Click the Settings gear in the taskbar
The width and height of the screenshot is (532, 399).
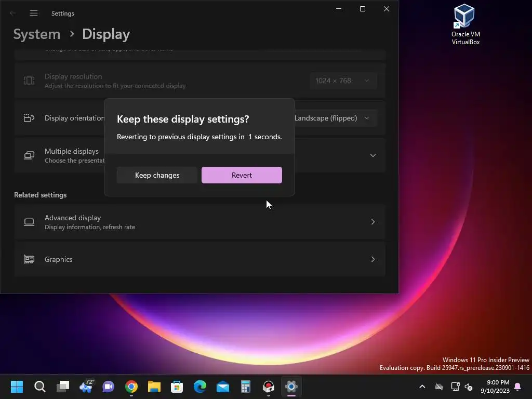pyautogui.click(x=291, y=387)
